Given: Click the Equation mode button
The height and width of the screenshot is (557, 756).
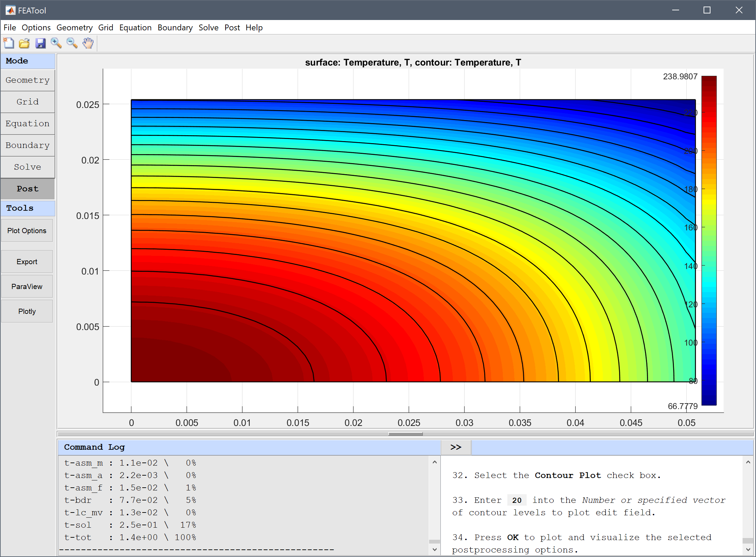Looking at the screenshot, I should pos(28,123).
